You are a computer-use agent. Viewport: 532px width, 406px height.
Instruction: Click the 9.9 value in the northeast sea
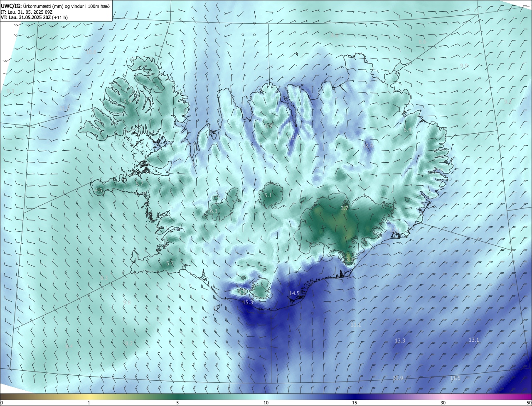click(464, 66)
